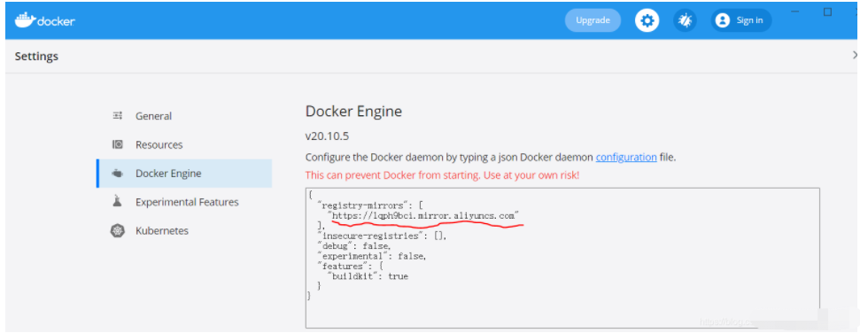
Task: Close the Settings panel
Action: point(856,55)
